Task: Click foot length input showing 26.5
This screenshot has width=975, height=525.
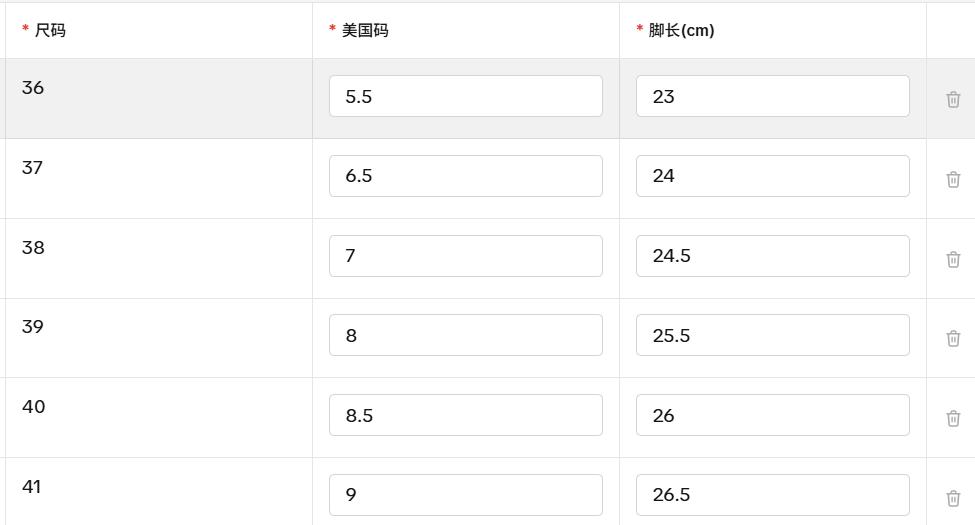Action: point(772,495)
